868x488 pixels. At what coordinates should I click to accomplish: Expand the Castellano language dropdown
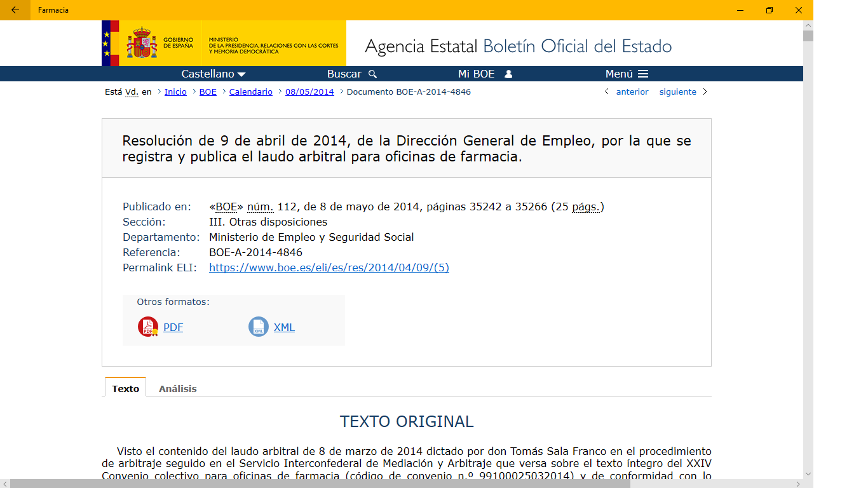click(214, 74)
